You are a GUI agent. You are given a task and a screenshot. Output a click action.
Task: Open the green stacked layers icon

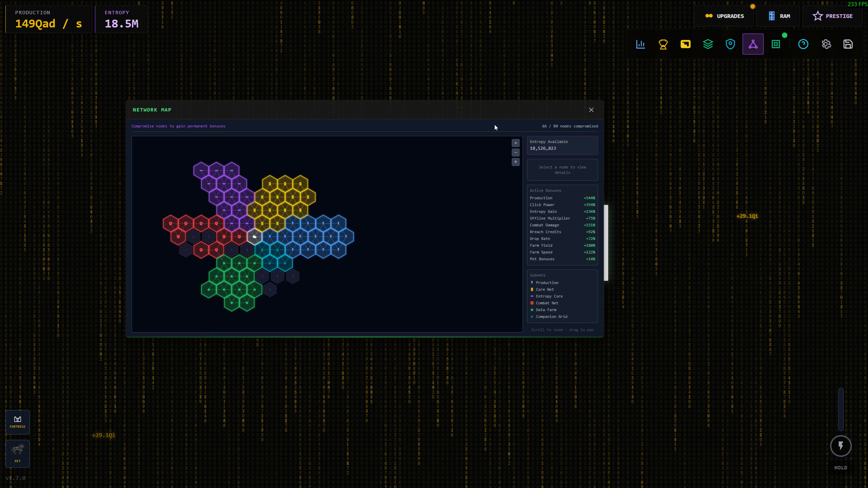pos(708,44)
